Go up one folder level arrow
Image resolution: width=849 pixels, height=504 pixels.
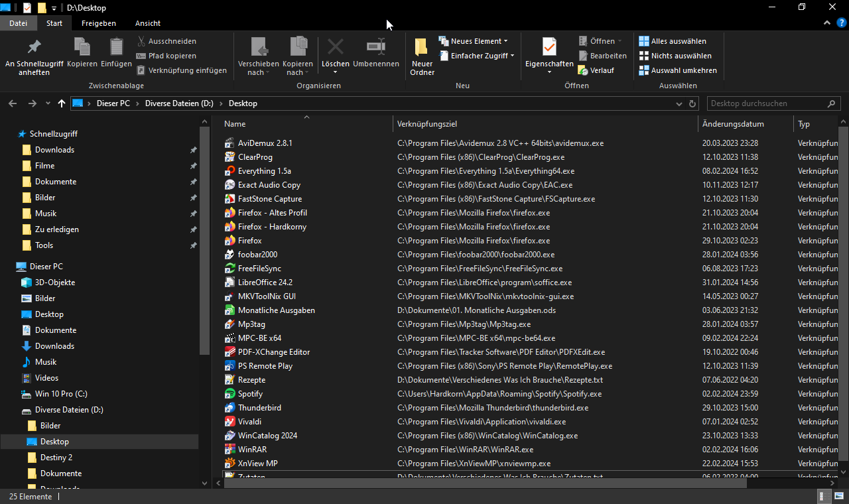pyautogui.click(x=62, y=103)
